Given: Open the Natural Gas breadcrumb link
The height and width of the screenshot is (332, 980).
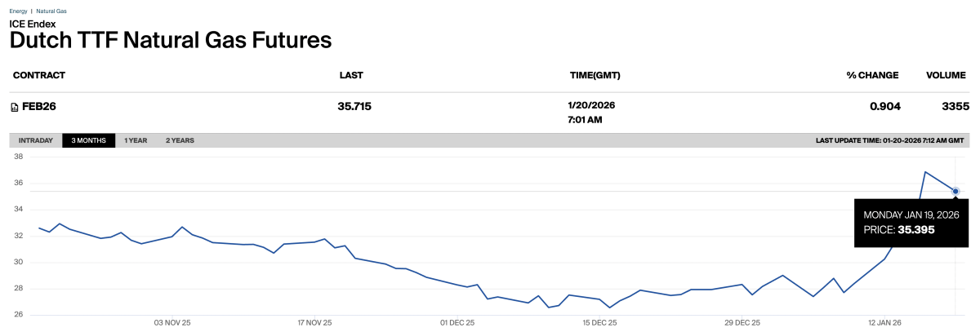Looking at the screenshot, I should coord(51,11).
